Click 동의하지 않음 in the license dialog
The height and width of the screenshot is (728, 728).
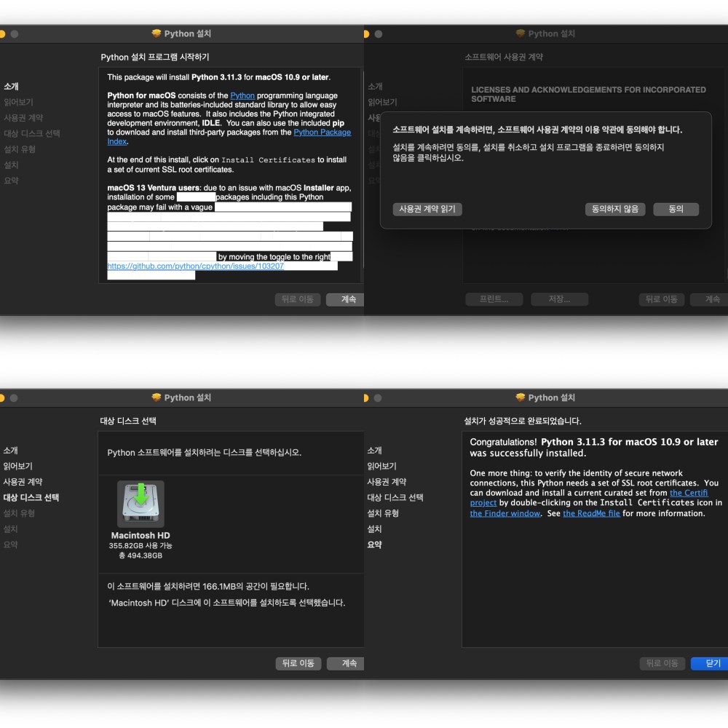614,210
